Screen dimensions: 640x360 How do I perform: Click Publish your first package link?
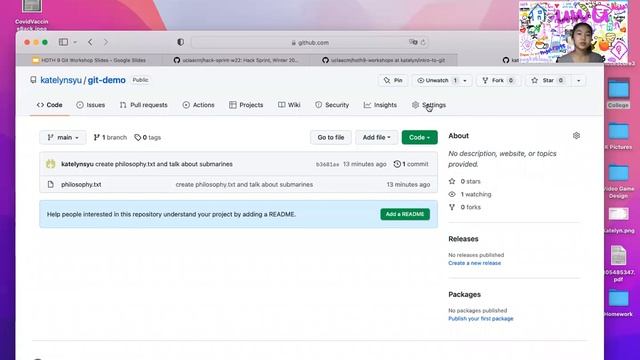coord(481,319)
